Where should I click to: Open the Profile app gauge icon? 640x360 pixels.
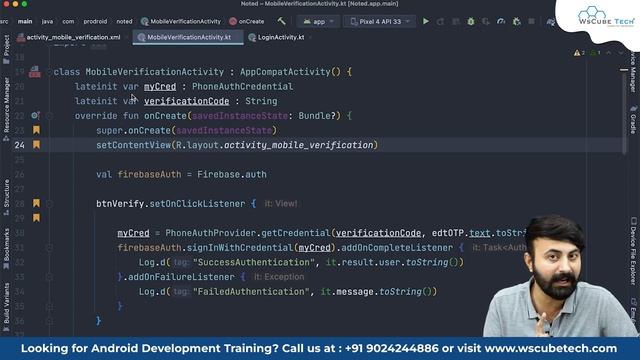click(x=501, y=21)
